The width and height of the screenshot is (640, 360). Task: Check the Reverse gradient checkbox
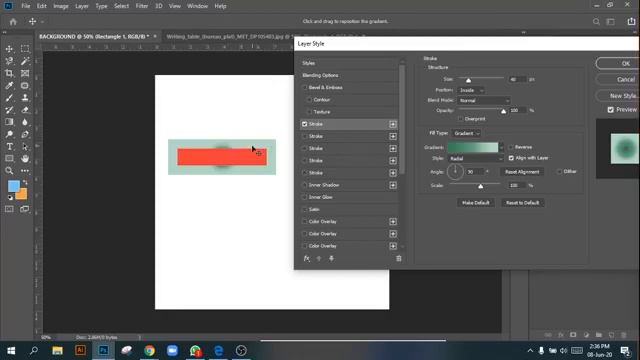511,147
